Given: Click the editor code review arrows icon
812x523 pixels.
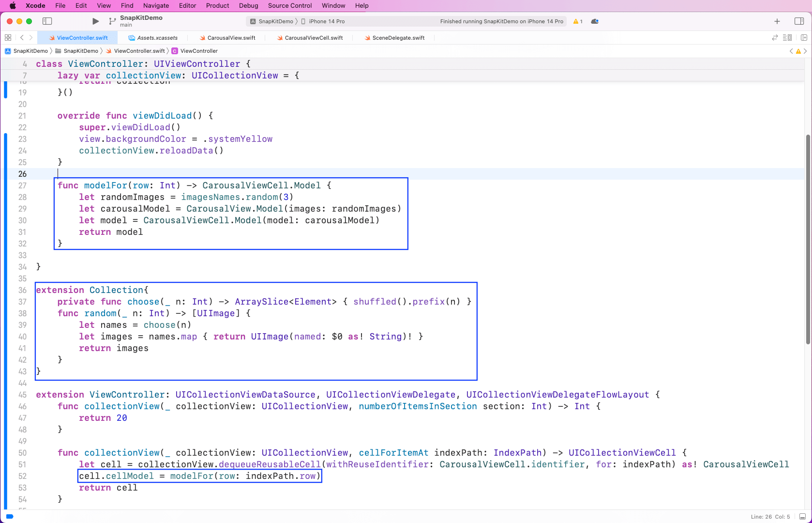Looking at the screenshot, I should [774, 38].
